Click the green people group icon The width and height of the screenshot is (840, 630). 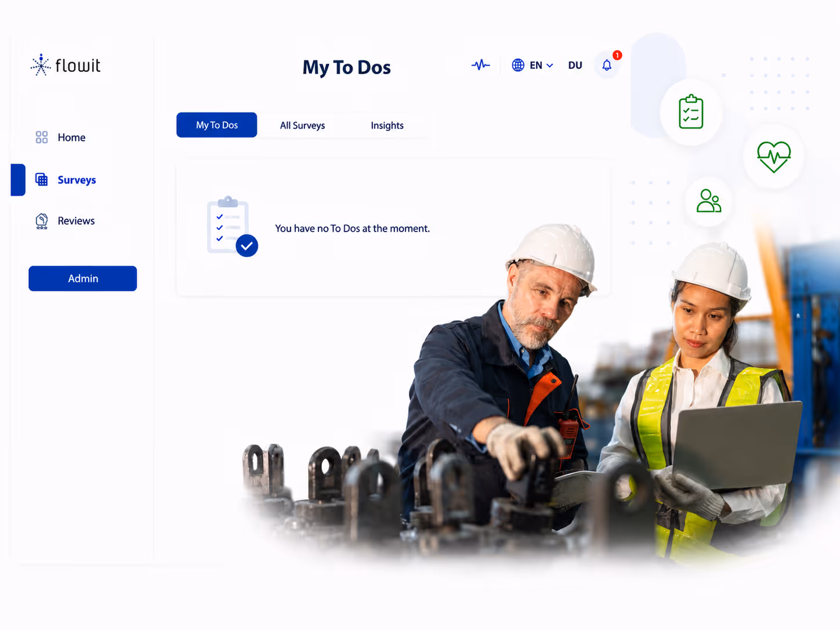[709, 201]
